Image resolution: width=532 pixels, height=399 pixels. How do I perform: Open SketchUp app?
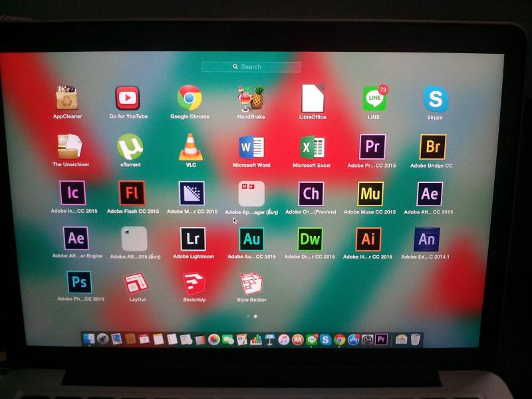point(194,283)
